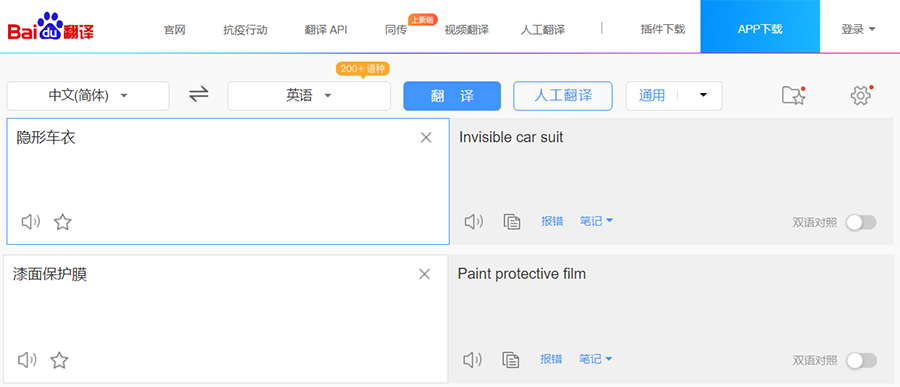Expand 笔记 dropdown under Invisible car suit

pyautogui.click(x=596, y=221)
